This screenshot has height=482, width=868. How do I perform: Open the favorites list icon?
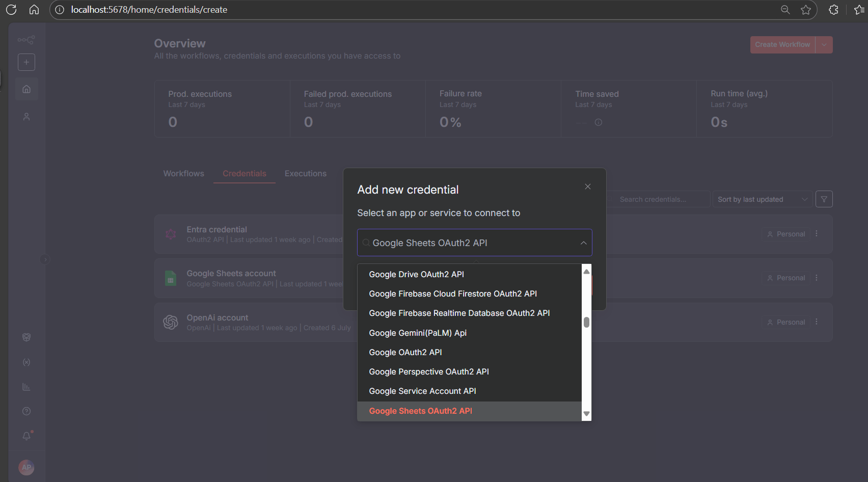pos(859,10)
